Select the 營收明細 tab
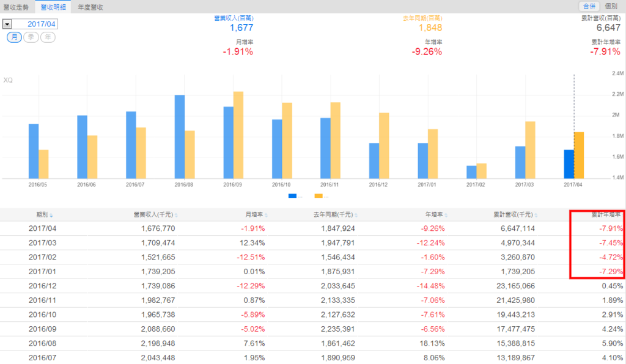The height and width of the screenshot is (364, 626). 53,7
